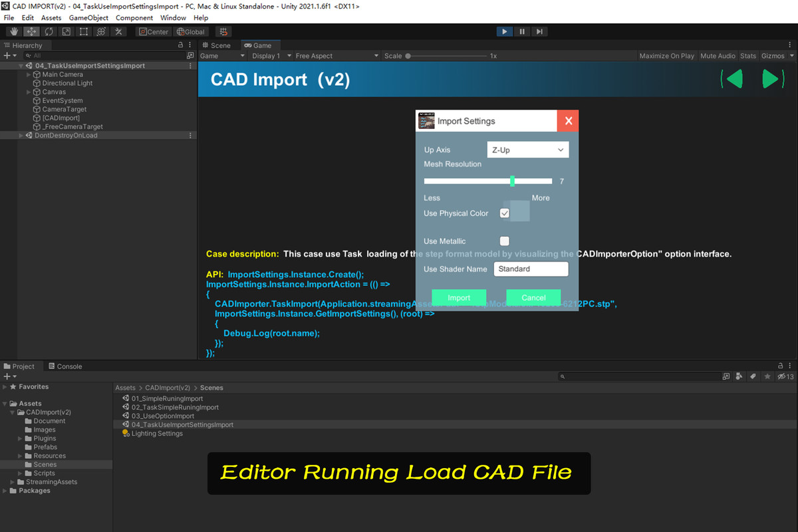
Task: Save the Project search as favorite
Action: (x=767, y=376)
